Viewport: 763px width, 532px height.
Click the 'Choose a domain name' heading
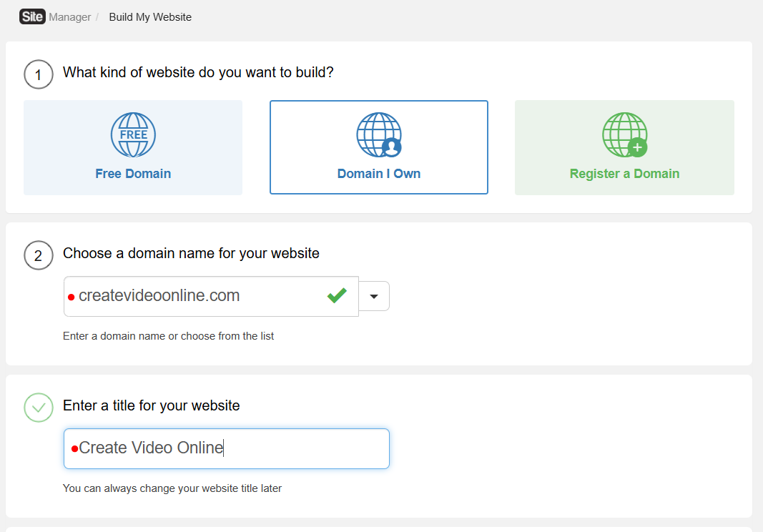tap(191, 253)
